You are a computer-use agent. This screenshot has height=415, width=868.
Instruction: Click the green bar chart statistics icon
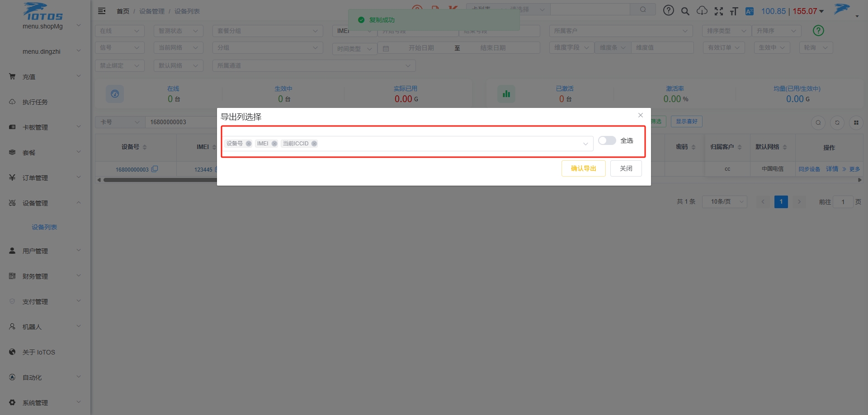click(x=506, y=94)
